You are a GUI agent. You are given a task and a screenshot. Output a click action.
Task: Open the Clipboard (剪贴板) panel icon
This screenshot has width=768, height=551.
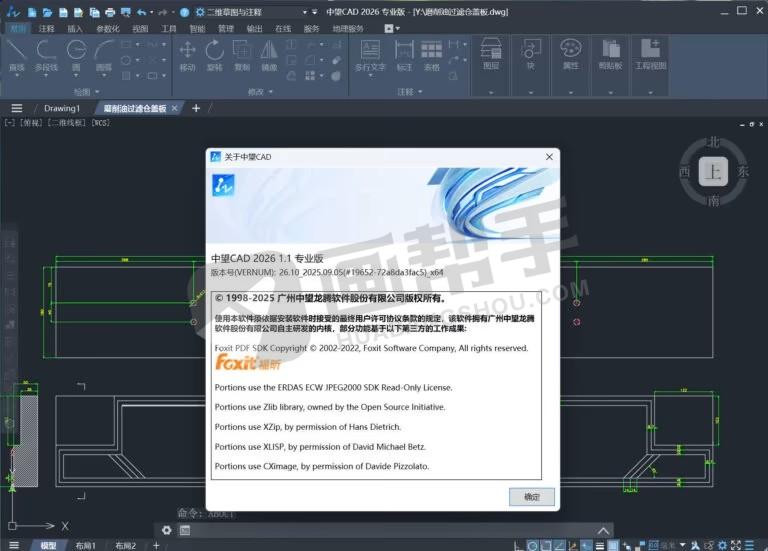tap(610, 52)
